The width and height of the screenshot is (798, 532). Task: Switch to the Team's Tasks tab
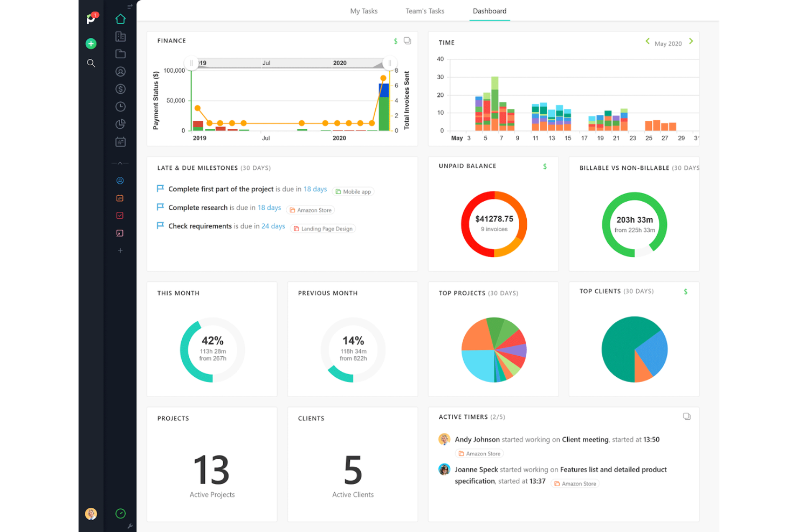[x=425, y=11]
